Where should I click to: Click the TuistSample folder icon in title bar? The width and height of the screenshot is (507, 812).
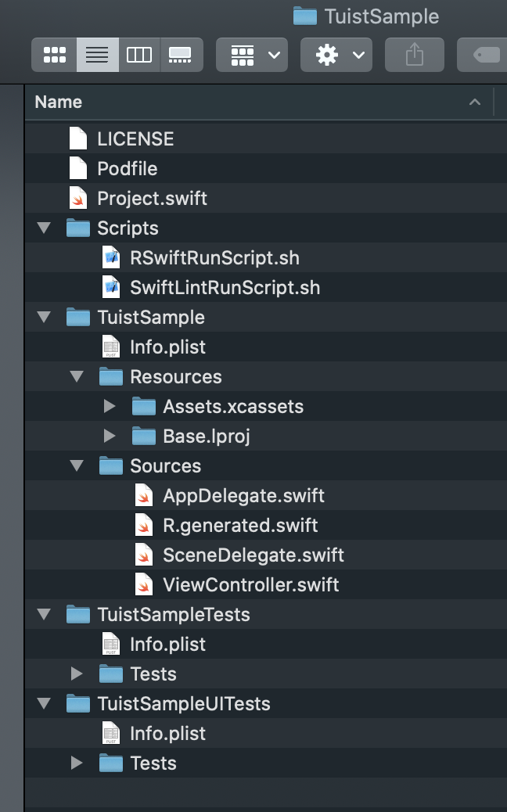(x=304, y=16)
